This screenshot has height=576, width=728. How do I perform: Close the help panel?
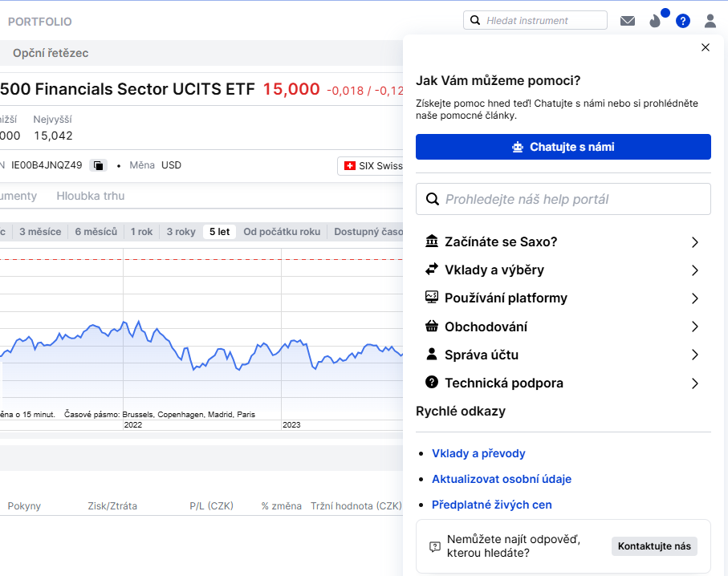[x=706, y=47]
